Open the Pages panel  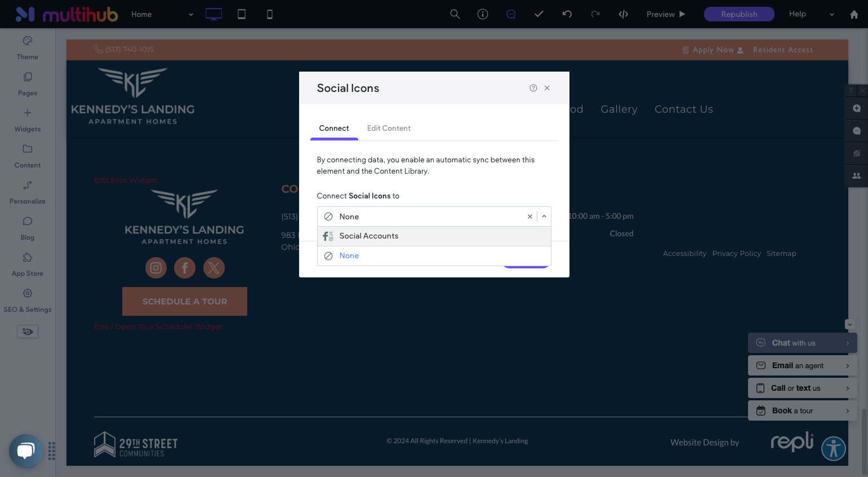(x=27, y=84)
